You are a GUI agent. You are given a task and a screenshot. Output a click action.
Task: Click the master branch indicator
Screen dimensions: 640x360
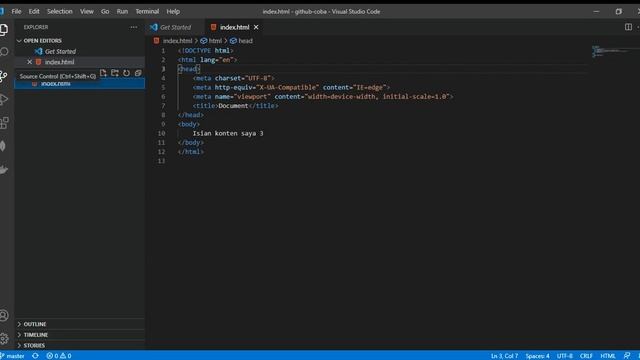tap(13, 356)
